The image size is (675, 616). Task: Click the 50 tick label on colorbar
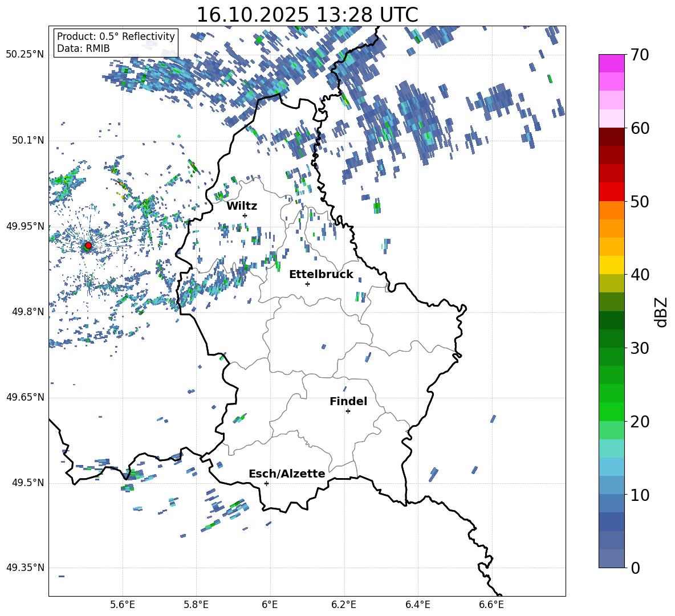pyautogui.click(x=640, y=202)
